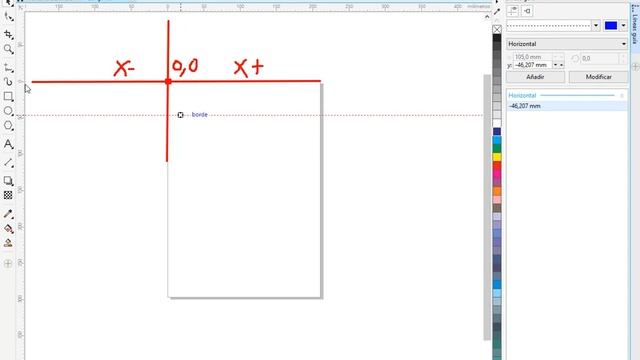This screenshot has height=360, width=640.
Task: Pick the green palette swatch
Action: coord(497,149)
